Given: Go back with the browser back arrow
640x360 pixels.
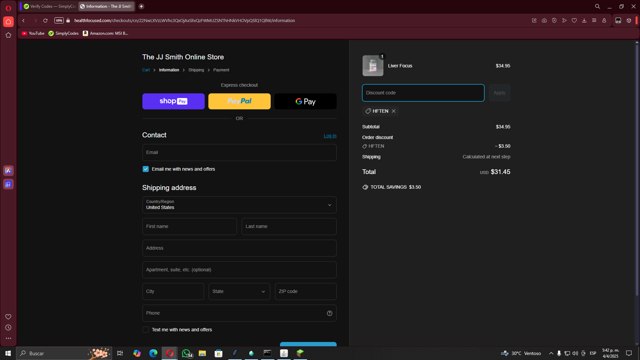Looking at the screenshot, I should (24, 20).
